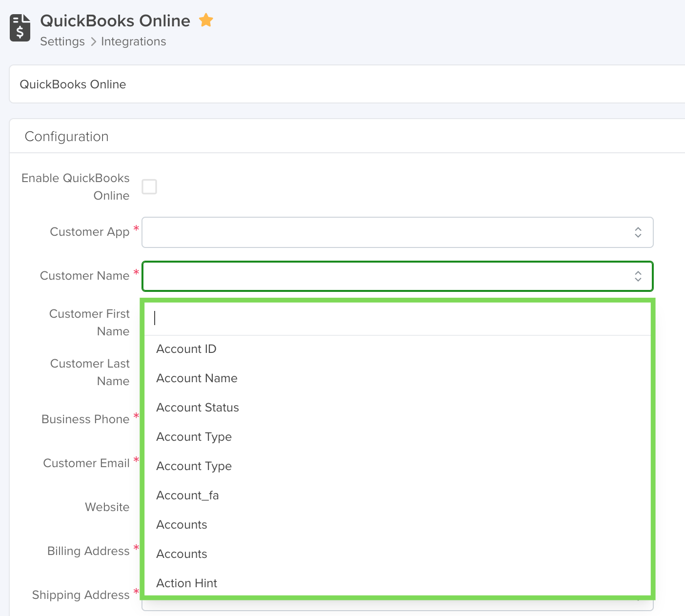Image resolution: width=685 pixels, height=616 pixels.
Task: Click the Customer First Name label
Action: click(89, 322)
